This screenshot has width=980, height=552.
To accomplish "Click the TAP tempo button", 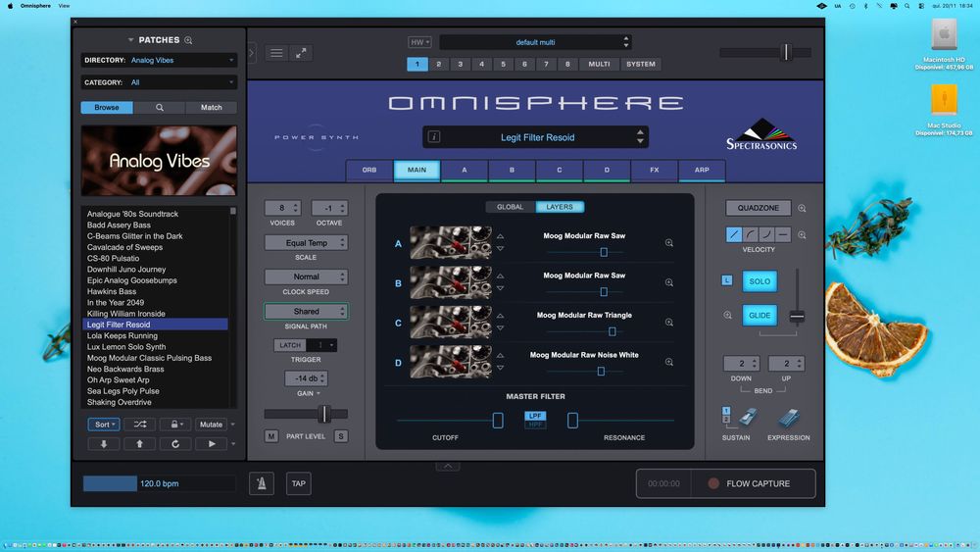I will pos(299,483).
